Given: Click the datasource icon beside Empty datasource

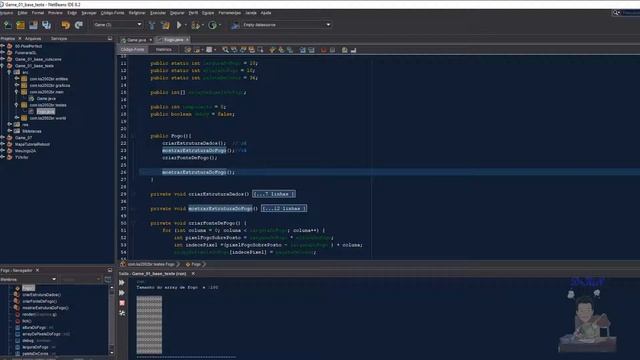Looking at the screenshot, I should pos(235,25).
